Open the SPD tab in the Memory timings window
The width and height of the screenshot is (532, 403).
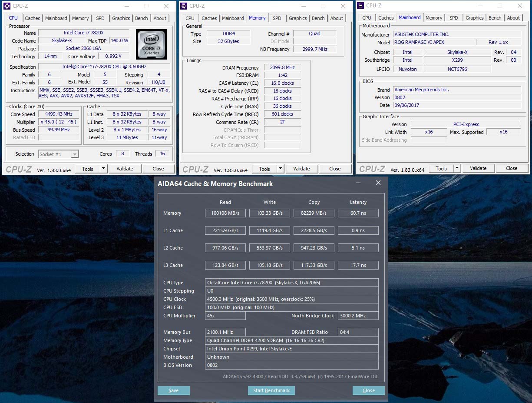click(x=277, y=18)
